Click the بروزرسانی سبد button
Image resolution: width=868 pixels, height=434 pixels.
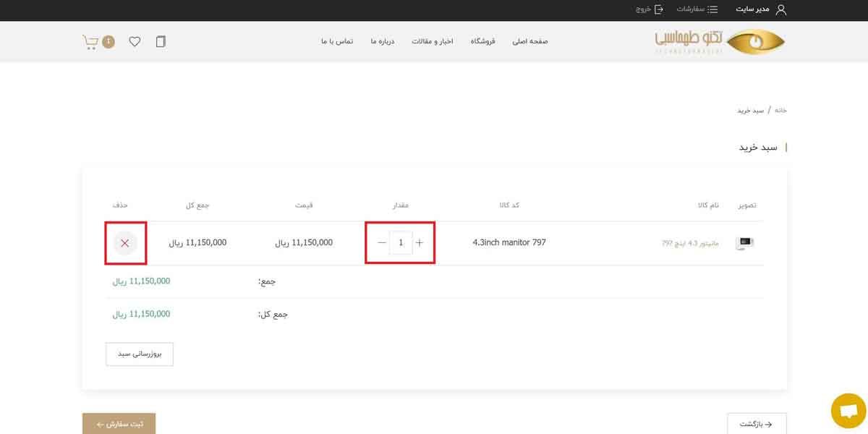[140, 354]
